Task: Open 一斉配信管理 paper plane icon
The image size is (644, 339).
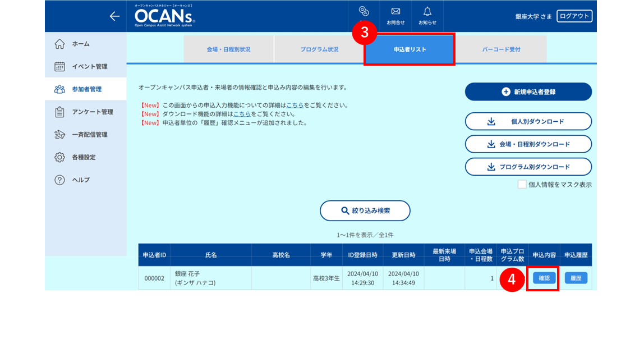Action: click(x=59, y=134)
